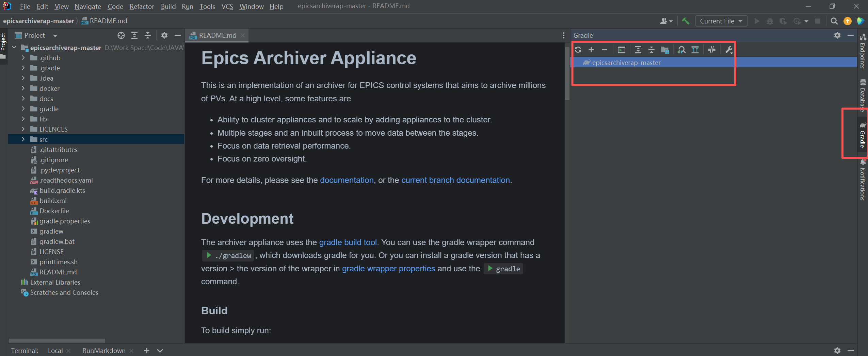Open profiler run dropdown arrow
The image size is (868, 356).
tap(806, 21)
